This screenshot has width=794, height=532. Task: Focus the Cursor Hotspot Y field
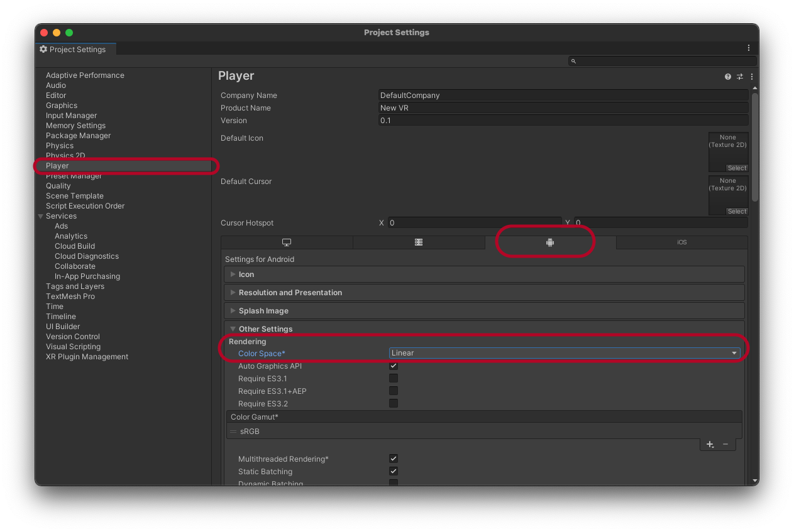point(661,223)
